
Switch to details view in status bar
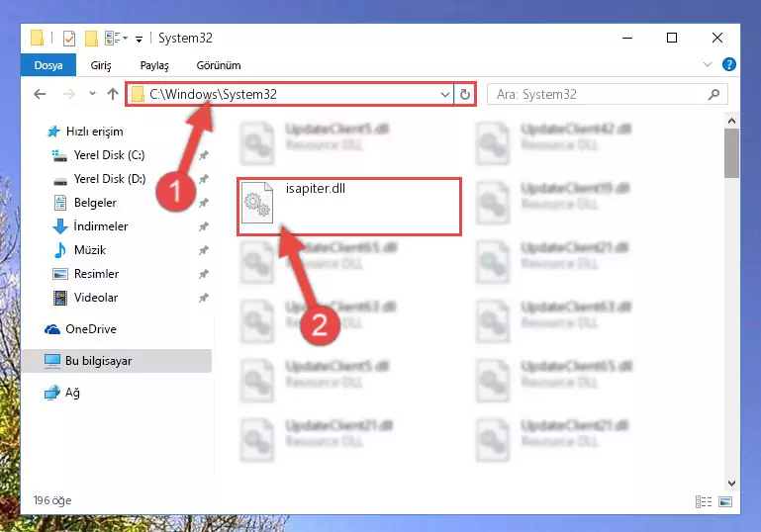click(x=704, y=501)
